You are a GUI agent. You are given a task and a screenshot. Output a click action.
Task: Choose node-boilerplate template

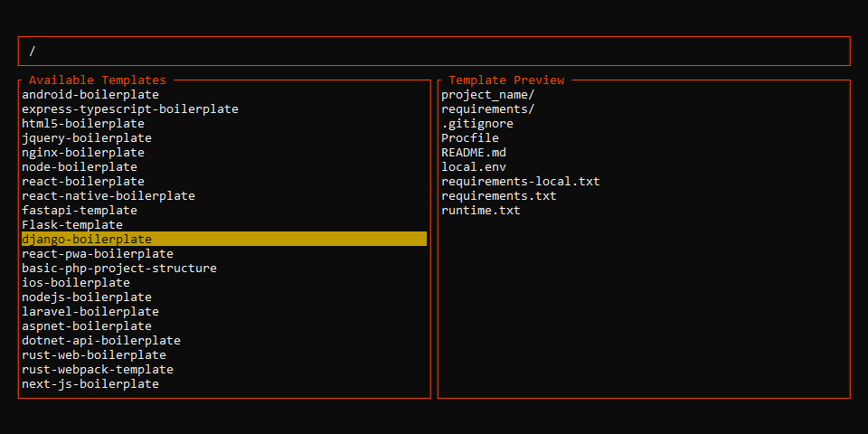(x=80, y=166)
